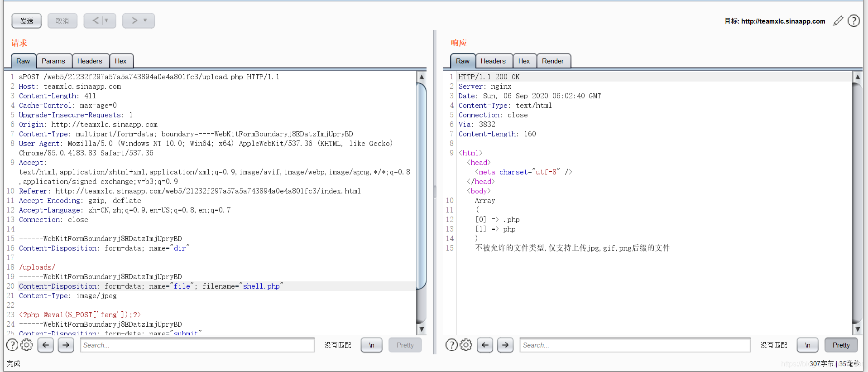Screen dimensions: 868x372
Task: Open request search help question mark icon
Action: coord(12,345)
